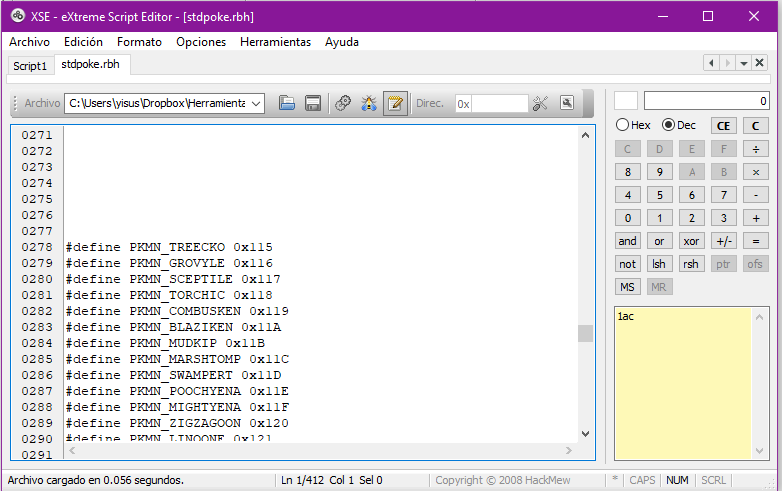Screen dimensions: 782x491
Task: Close the current tab with the X icon
Action: [x=760, y=63]
